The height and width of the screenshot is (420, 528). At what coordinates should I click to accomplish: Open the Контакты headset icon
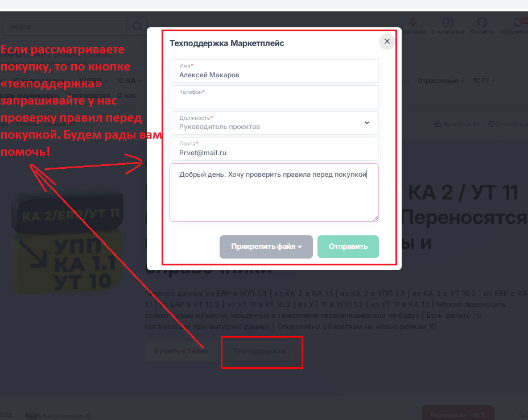(482, 22)
